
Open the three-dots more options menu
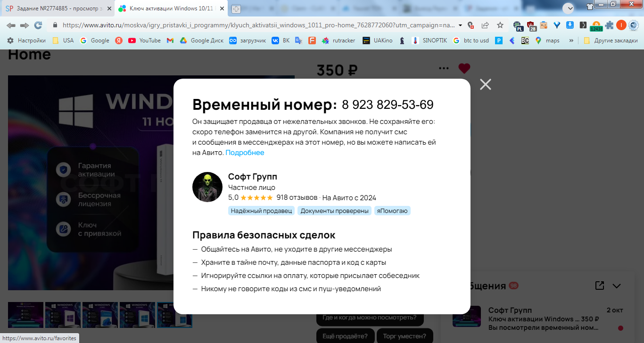444,68
